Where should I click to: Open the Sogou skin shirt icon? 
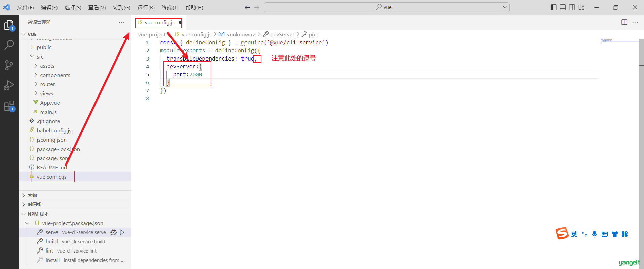coord(615,234)
